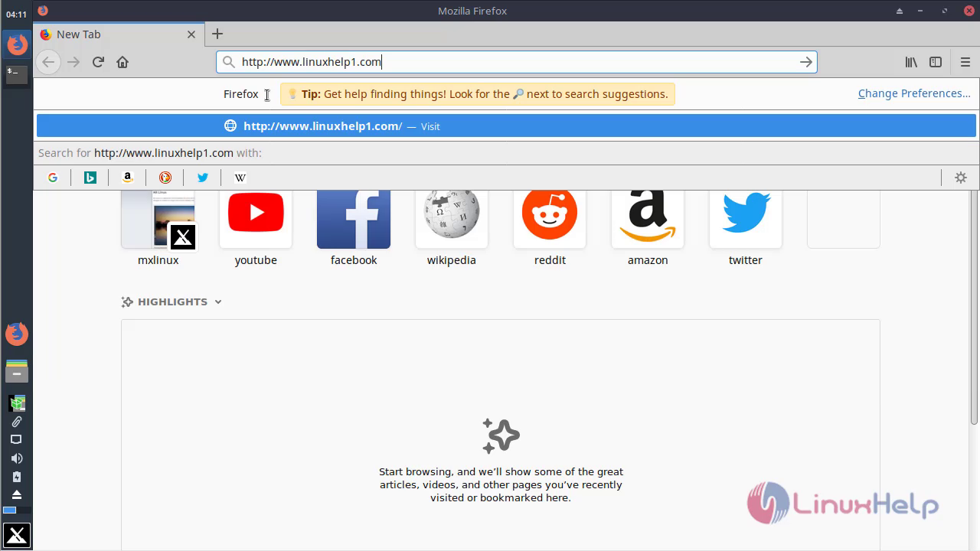Open the file manager drawer icon in panel
Viewport: 980px width, 551px height.
point(17,371)
